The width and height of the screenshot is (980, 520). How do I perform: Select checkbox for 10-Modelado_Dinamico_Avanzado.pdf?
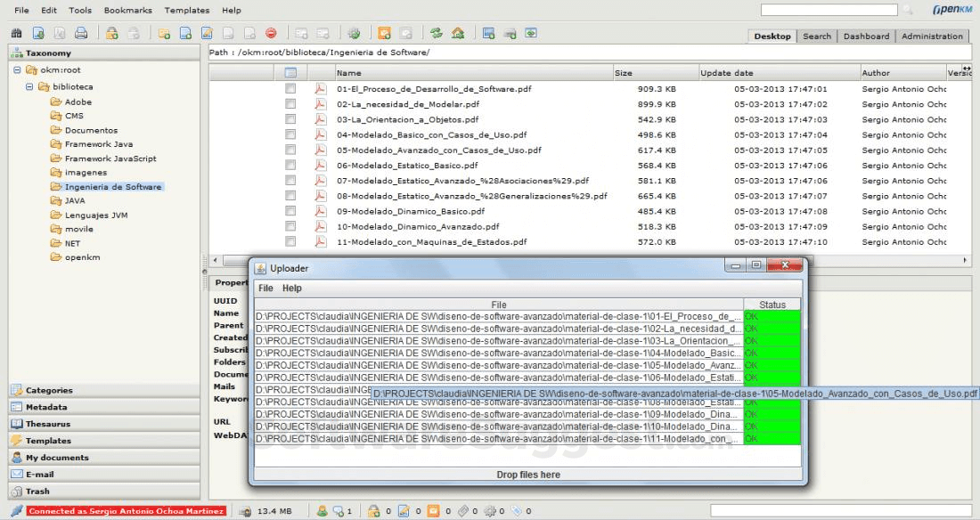pos(290,226)
